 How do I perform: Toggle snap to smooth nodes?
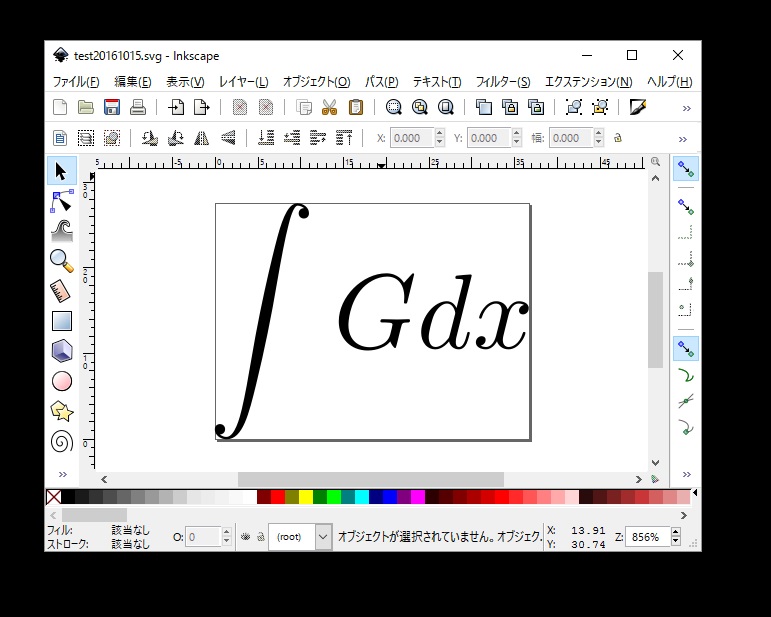tap(685, 427)
